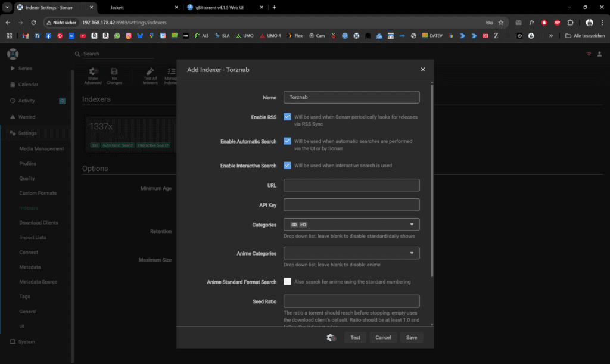Go to Connect settings

[x=29, y=253]
